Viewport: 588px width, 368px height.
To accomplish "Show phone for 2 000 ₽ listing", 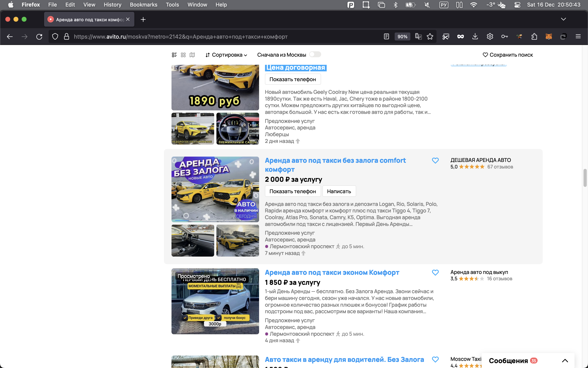I will 293,191.
